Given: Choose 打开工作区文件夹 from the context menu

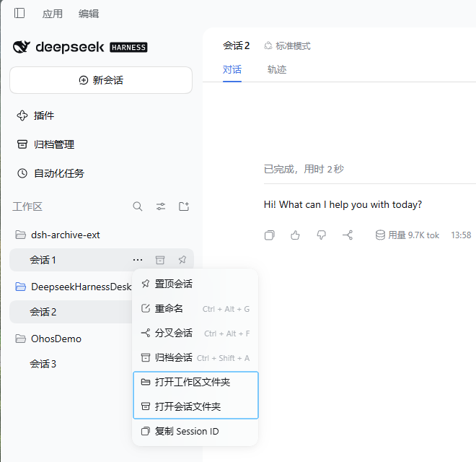Looking at the screenshot, I should pyautogui.click(x=195, y=382).
